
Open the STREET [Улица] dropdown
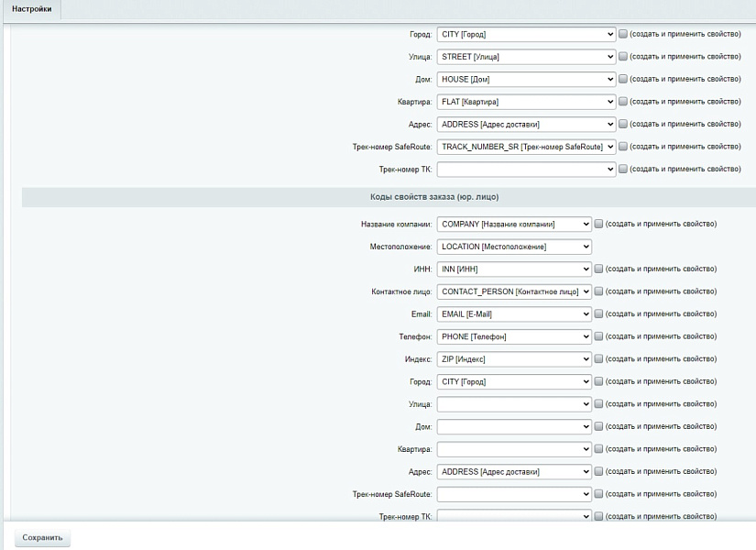tap(526, 57)
